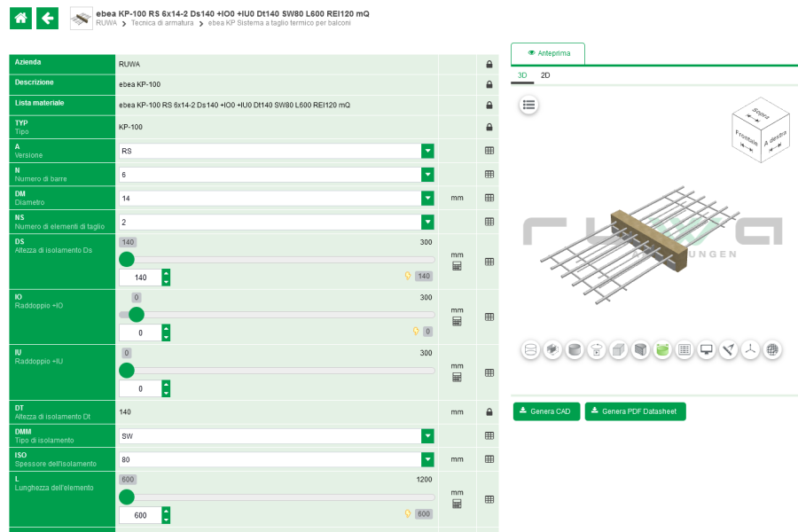Click the Genera CAD button
This screenshot has height=532, width=798.
click(546, 411)
